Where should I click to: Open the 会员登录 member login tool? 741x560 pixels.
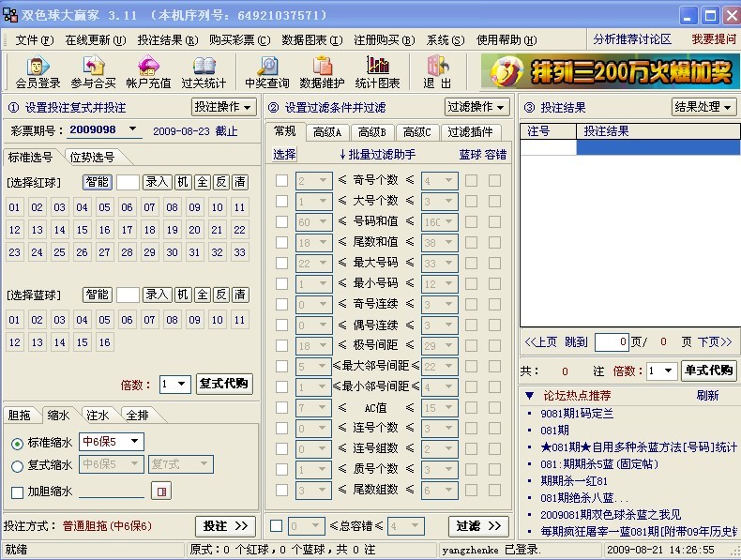38,72
